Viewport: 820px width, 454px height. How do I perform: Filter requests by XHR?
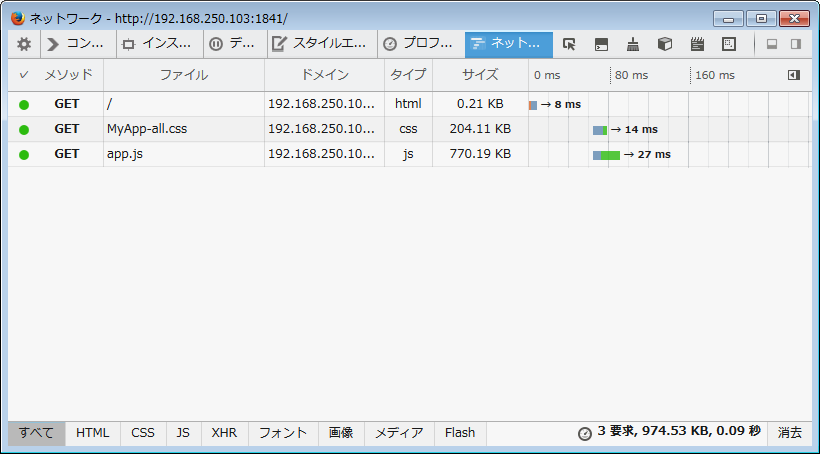tap(224, 433)
